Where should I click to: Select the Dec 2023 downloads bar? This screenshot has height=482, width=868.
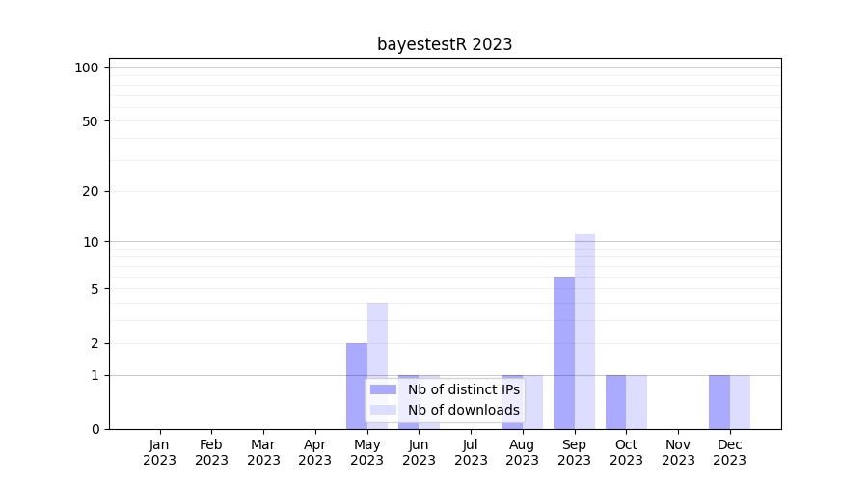pyautogui.click(x=740, y=402)
